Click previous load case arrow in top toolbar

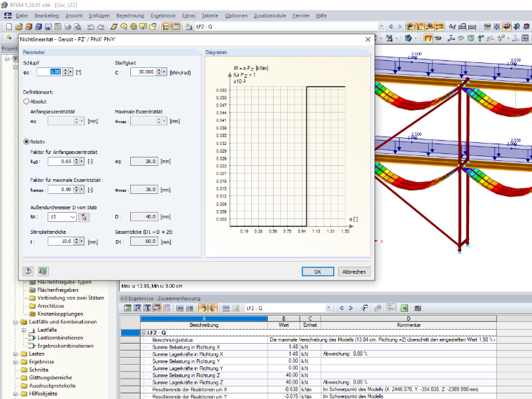click(391, 27)
